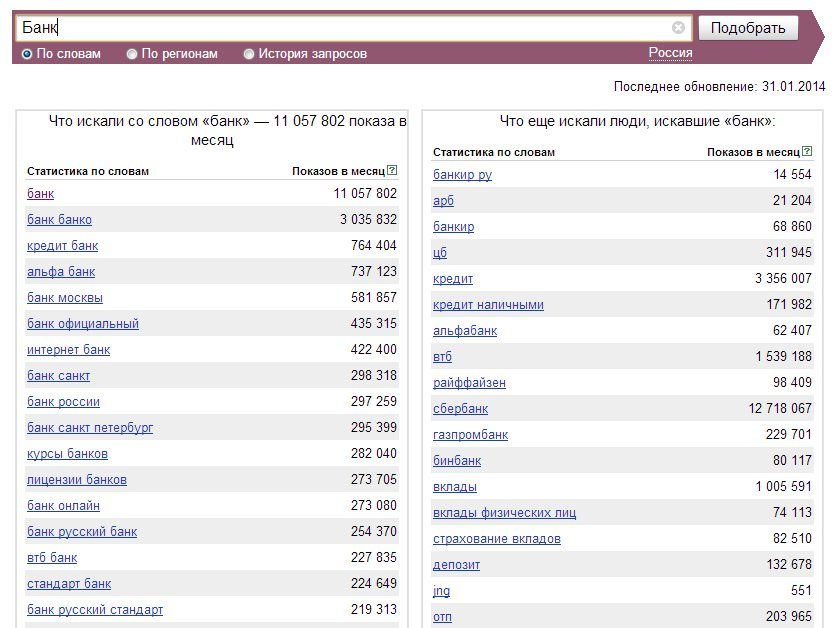Open the help icon next to right Показов в месяц
This screenshot has width=835, height=628.
807,151
